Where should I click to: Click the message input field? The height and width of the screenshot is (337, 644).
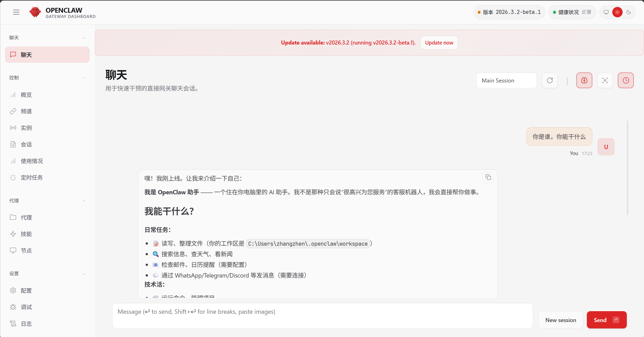point(322,316)
